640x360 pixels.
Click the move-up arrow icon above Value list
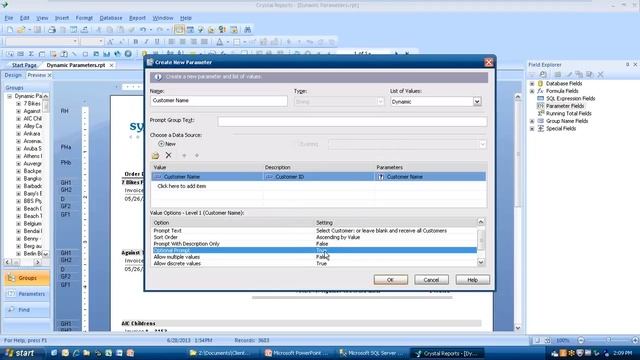point(184,156)
